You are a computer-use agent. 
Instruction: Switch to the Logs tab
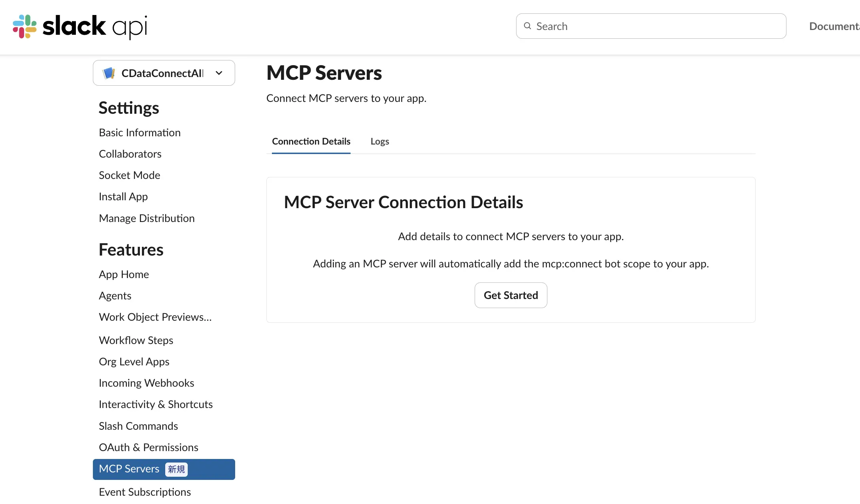point(380,141)
